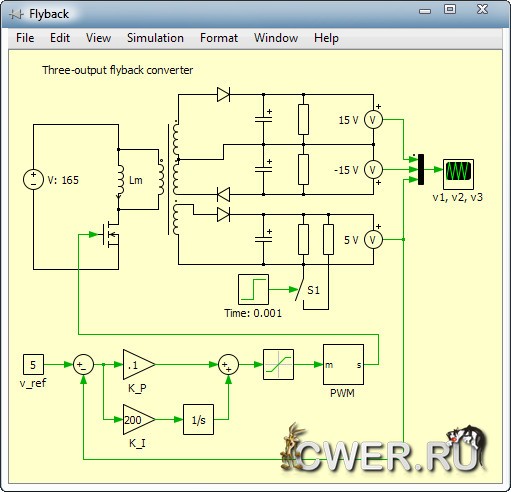This screenshot has height=492, width=511.
Task: Click the 5 V voltmeter symbol
Action: point(373,240)
